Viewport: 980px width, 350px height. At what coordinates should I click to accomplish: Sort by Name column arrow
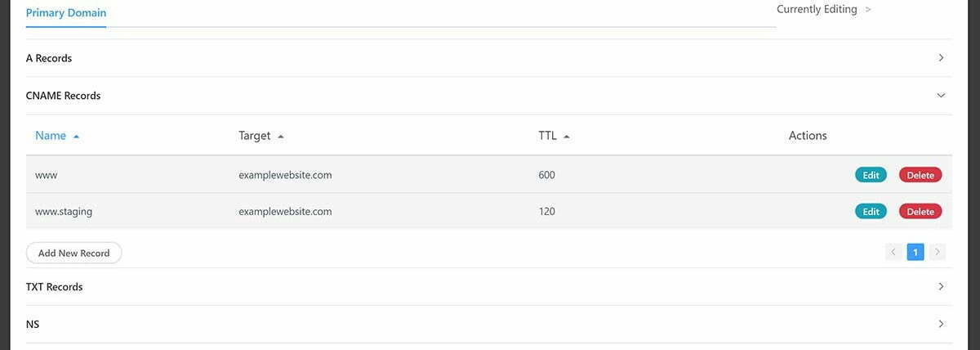(x=77, y=137)
